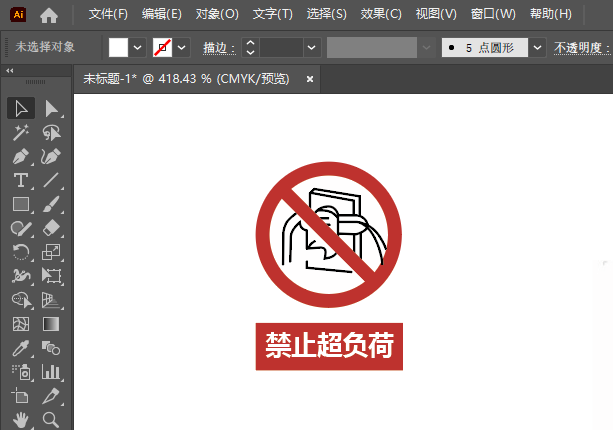Open the 编辑(E) menu
Viewport: 613px width, 430px height.
[x=162, y=14]
